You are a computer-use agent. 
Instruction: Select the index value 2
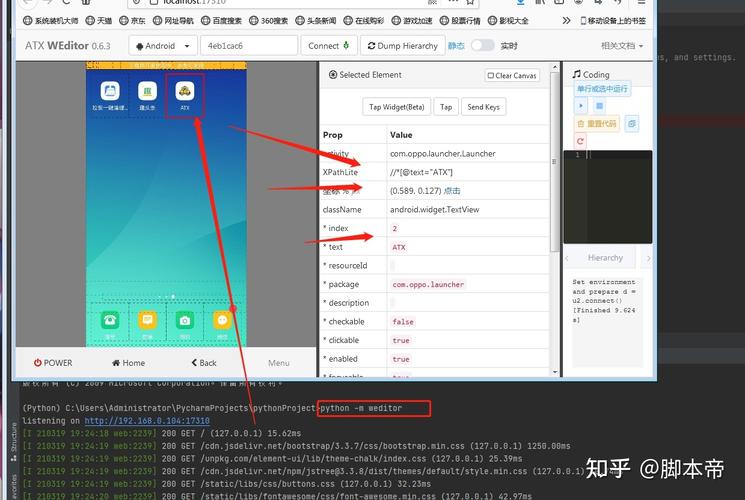click(x=394, y=228)
